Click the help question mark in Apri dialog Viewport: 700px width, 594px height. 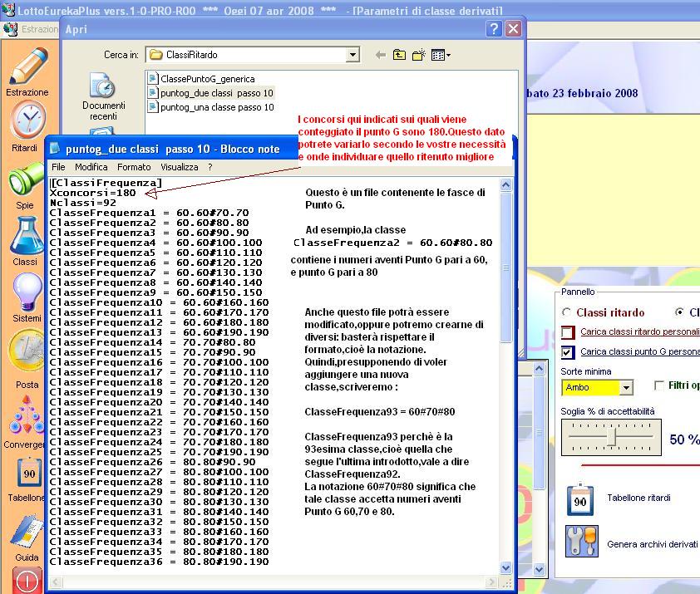pos(494,29)
